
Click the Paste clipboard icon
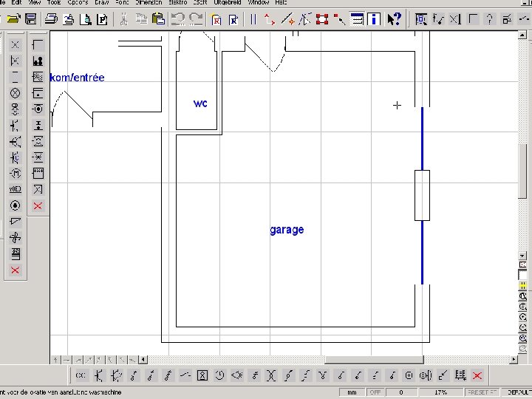coord(158,18)
